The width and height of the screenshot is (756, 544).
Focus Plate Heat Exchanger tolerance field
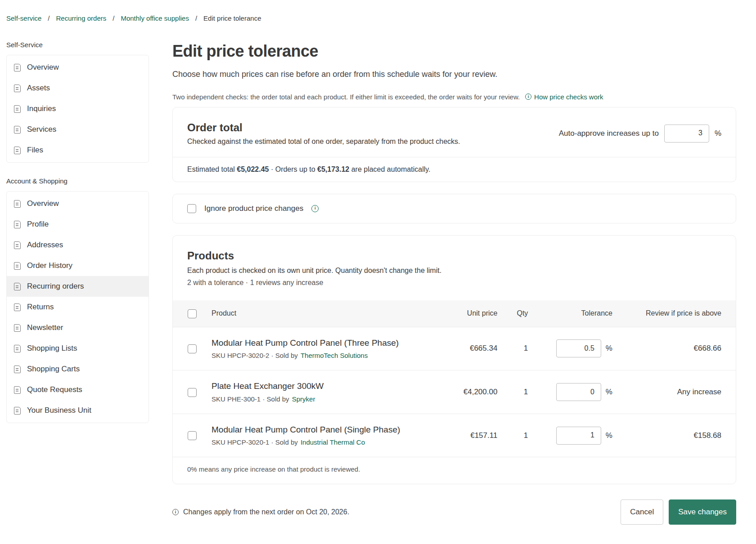click(x=579, y=392)
